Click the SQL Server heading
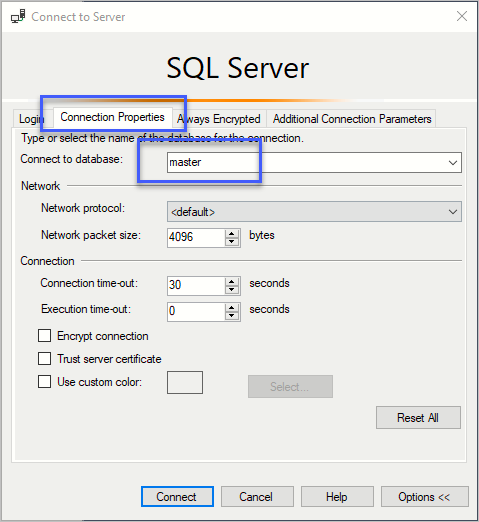This screenshot has height=522, width=479. [x=238, y=68]
